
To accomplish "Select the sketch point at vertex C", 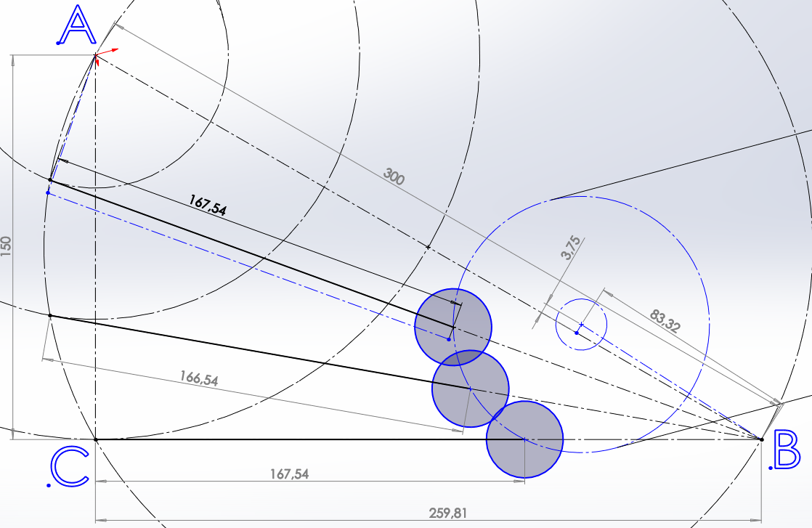I will (96, 439).
